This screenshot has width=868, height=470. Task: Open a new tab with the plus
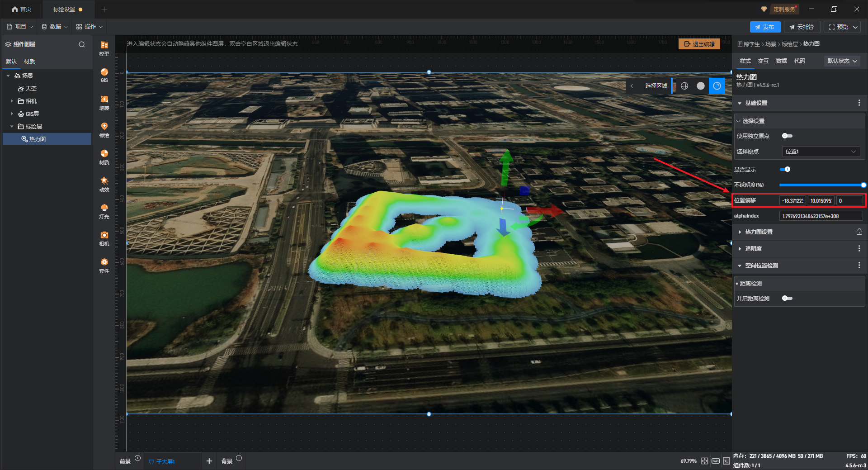pyautogui.click(x=104, y=9)
